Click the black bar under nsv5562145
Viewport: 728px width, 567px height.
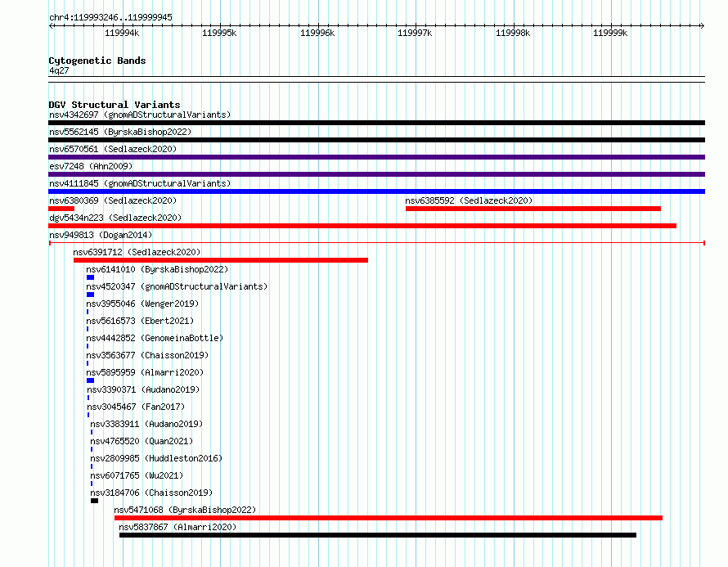click(376, 140)
